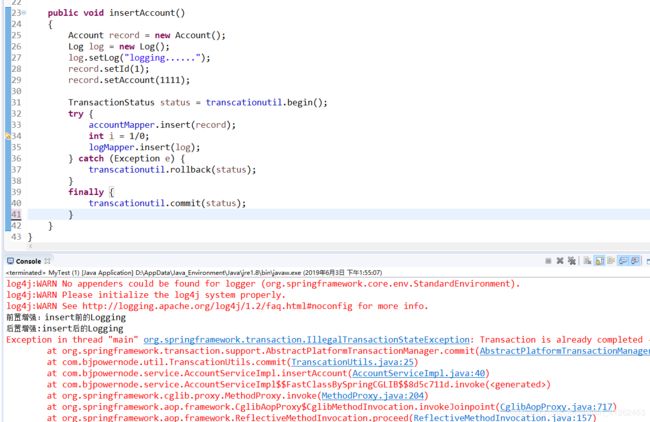Click line number 41 in the gutter

[16, 214]
